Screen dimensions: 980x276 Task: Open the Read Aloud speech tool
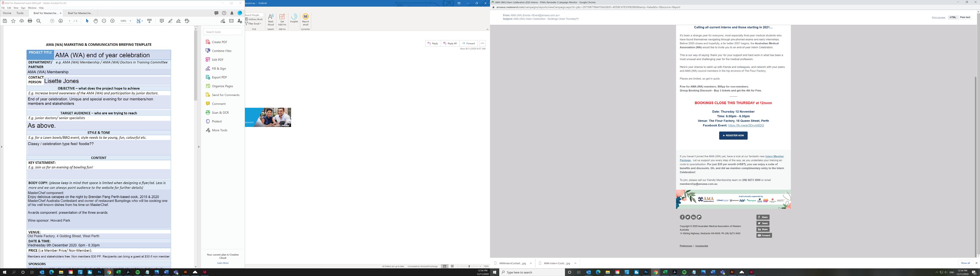coord(271,19)
